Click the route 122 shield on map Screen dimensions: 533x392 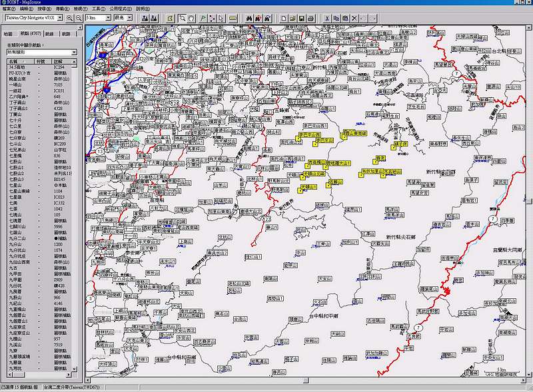pyautogui.click(x=266, y=220)
